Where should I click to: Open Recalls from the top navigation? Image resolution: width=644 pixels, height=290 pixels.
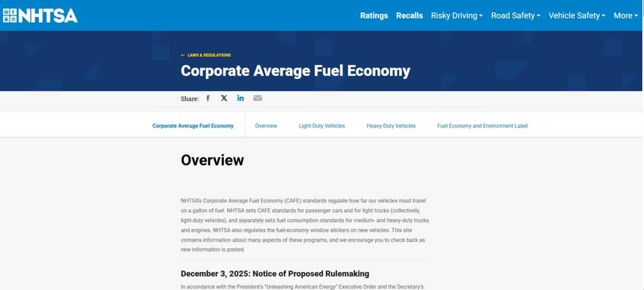tap(409, 16)
